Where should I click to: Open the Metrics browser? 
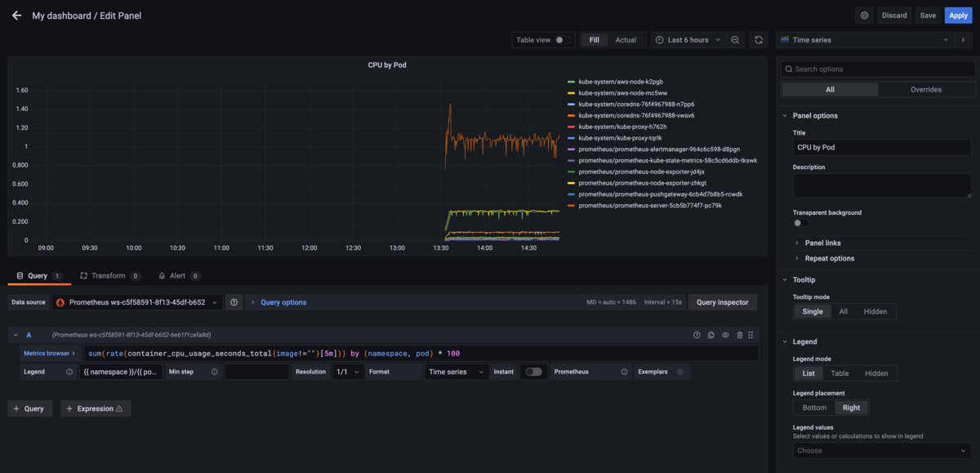point(51,353)
